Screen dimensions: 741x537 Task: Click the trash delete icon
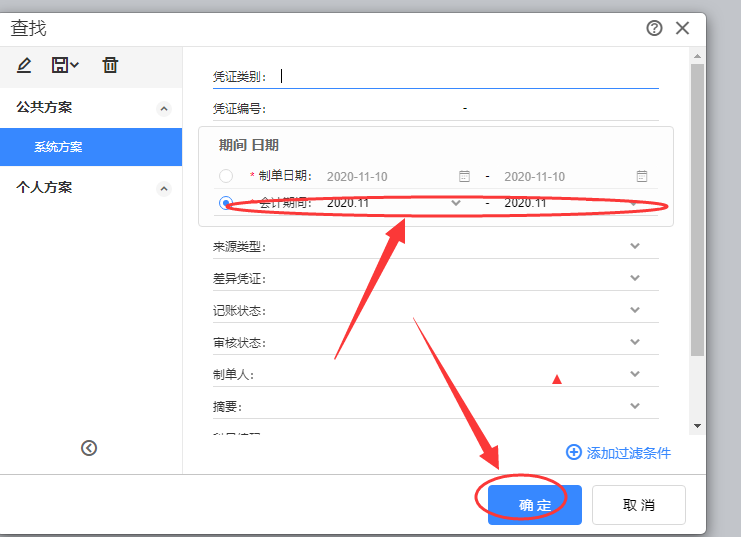(110, 65)
